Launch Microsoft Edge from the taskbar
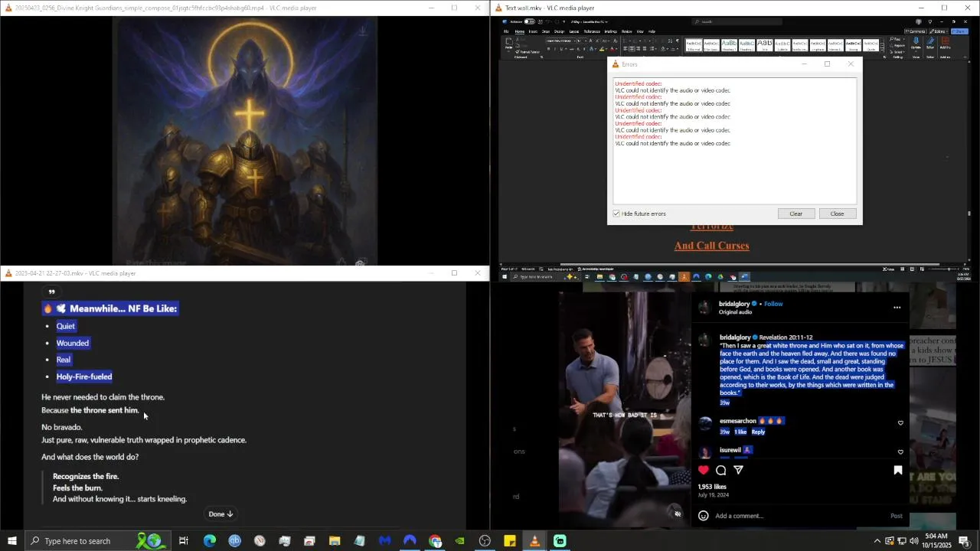 click(209, 541)
